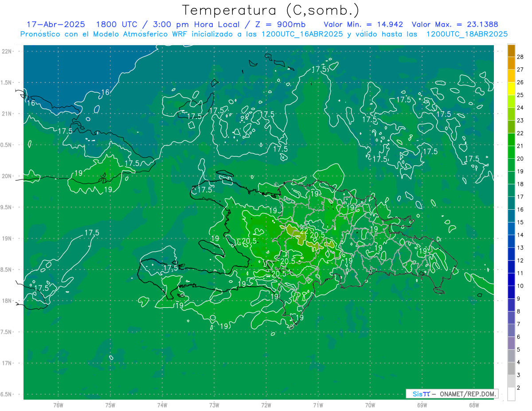The image size is (532, 411).
Task: Click the '21N' latitude axis label
Action: click(x=6, y=114)
